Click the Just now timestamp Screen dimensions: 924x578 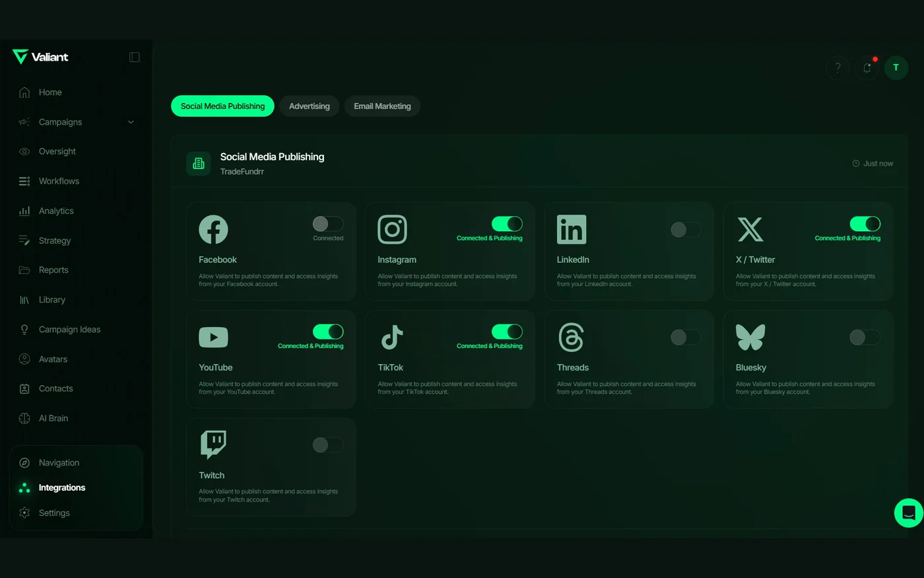click(873, 164)
